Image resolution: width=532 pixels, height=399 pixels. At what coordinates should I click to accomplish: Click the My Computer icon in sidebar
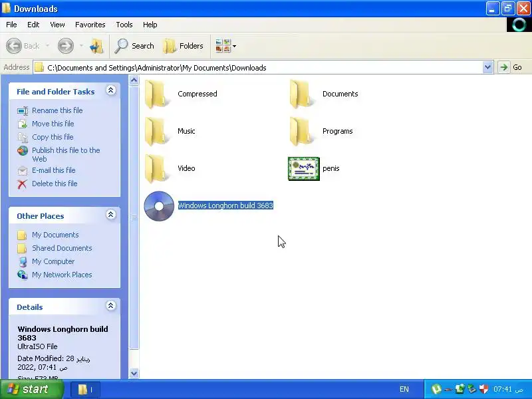tap(23, 261)
